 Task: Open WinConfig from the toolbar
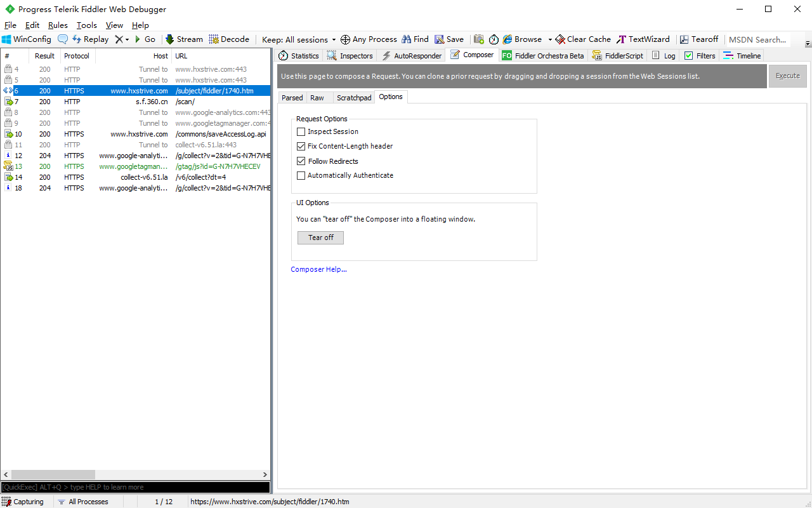[x=27, y=39]
